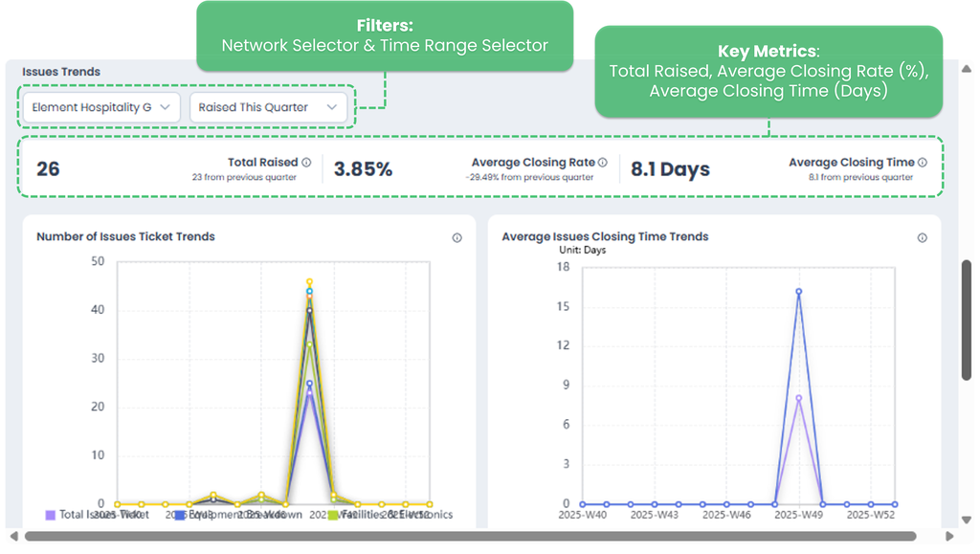
Task: Click highest yellow peak point on ticket trends chart
Action: point(309,282)
